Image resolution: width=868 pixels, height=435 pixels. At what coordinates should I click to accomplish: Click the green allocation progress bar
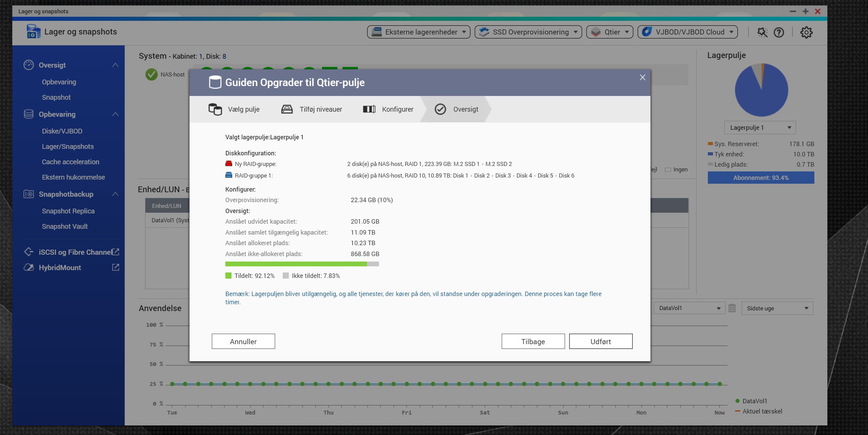tap(296, 264)
